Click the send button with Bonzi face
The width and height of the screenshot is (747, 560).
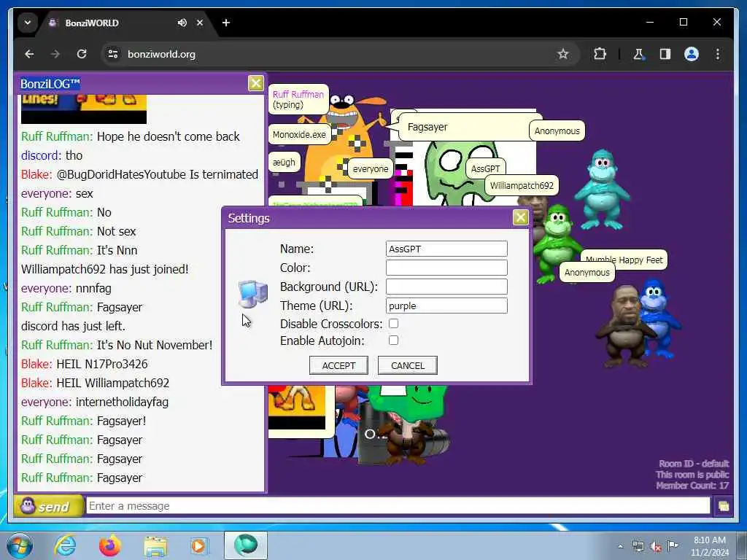coord(49,506)
